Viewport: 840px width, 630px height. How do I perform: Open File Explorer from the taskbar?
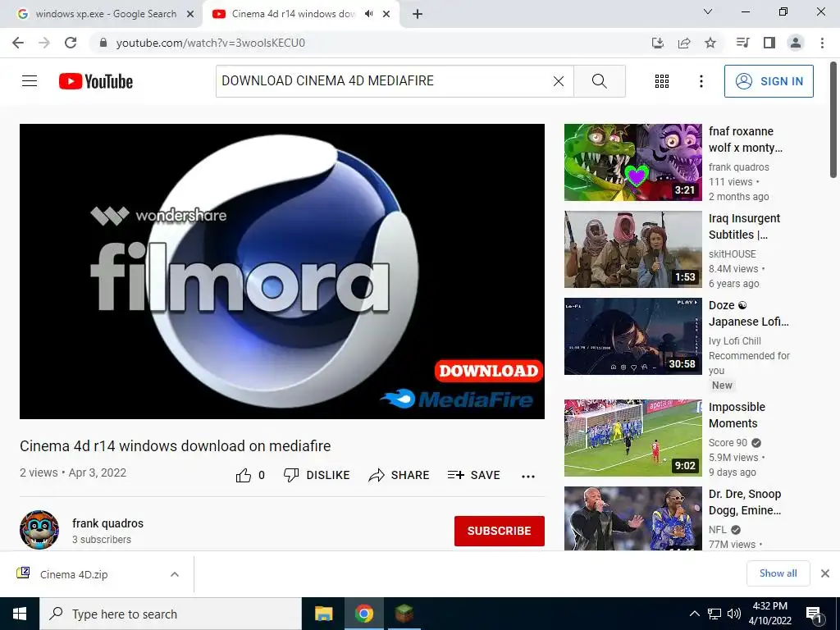coord(323,614)
